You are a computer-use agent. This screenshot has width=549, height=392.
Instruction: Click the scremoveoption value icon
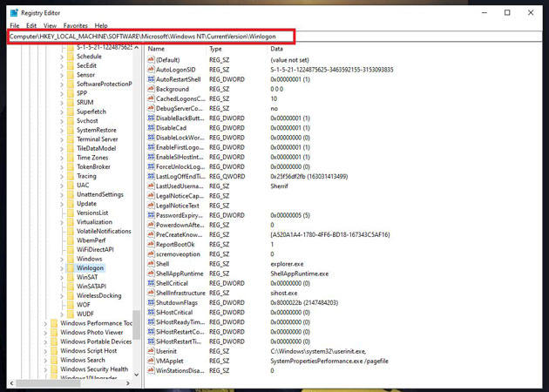pos(151,254)
